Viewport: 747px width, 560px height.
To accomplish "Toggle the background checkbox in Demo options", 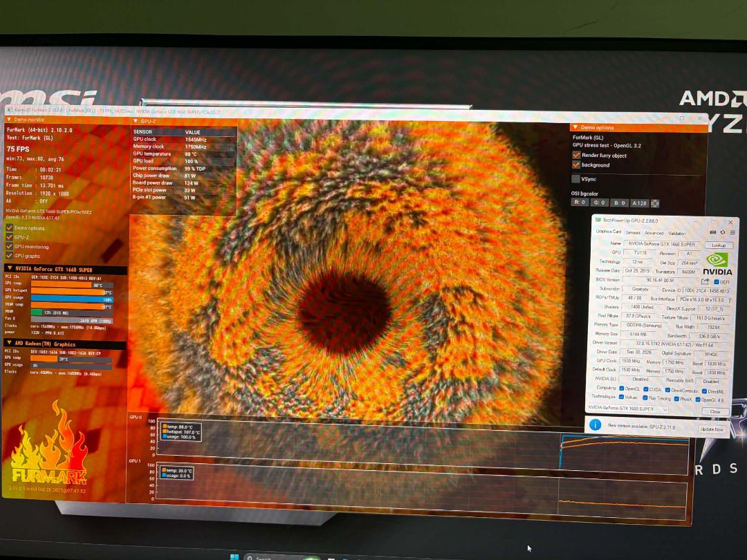I will point(576,165).
